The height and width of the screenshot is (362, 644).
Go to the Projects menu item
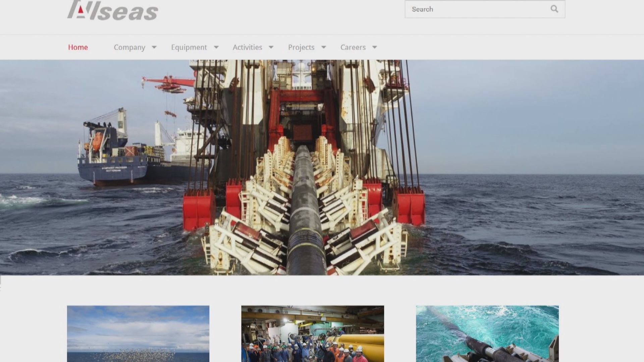301,47
